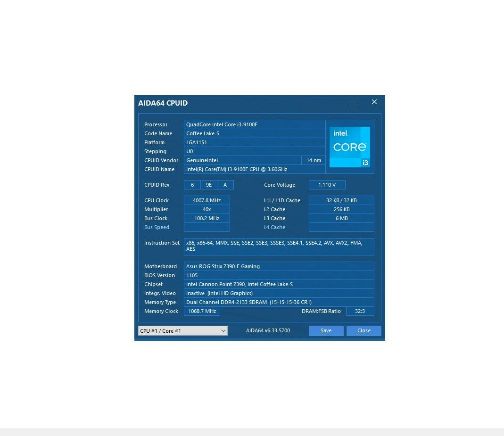Click the 14 nm process field
The width and height of the screenshot is (504, 436).
coord(314,160)
